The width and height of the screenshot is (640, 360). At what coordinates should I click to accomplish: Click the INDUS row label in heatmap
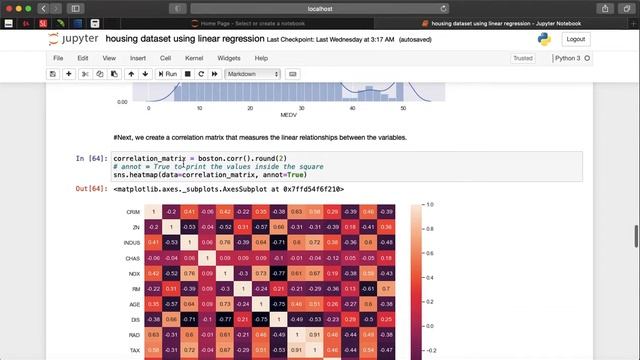pyautogui.click(x=132, y=242)
